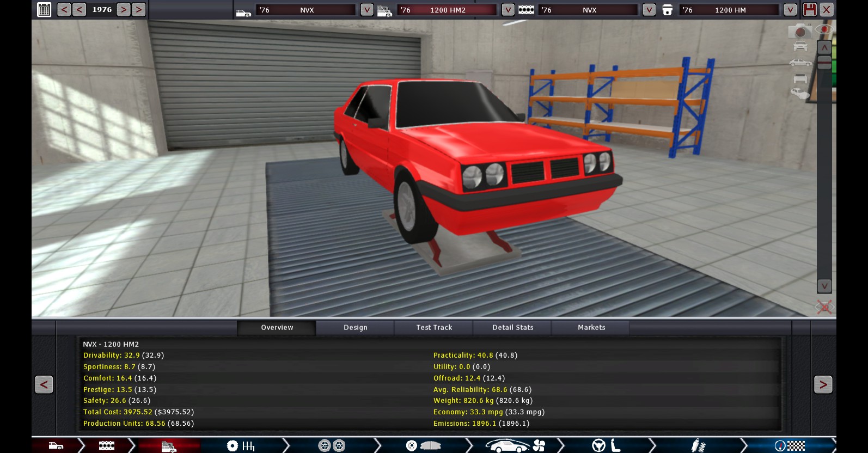The width and height of the screenshot is (868, 453).
Task: Open the Markets tab
Action: coord(591,327)
